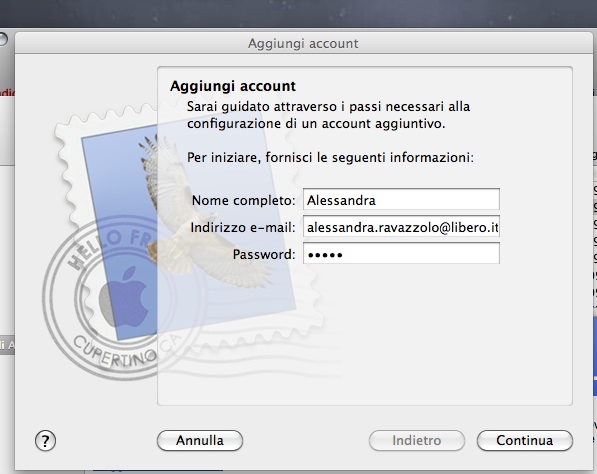Click the gray tab peeking at left edge
The image size is (597, 474).
[x=7, y=345]
